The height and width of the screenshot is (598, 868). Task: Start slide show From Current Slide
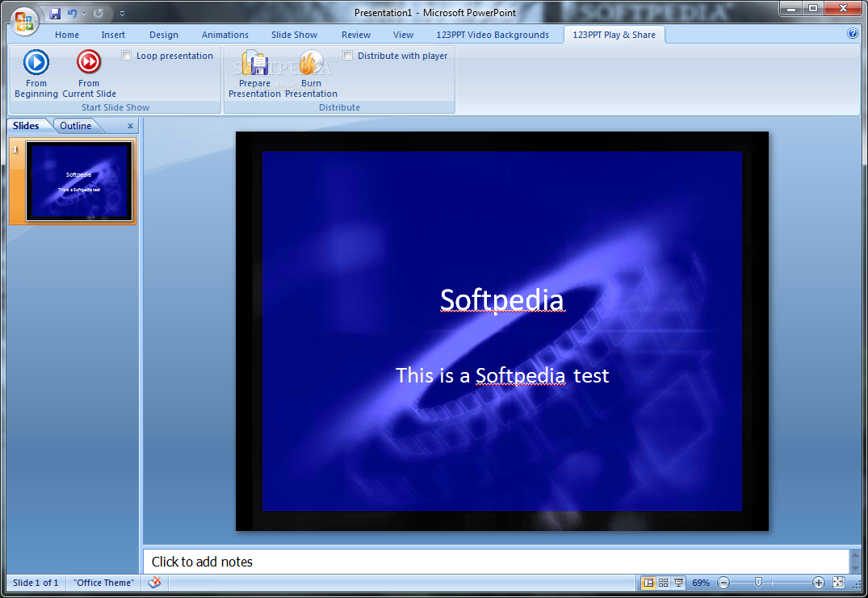pyautogui.click(x=89, y=73)
